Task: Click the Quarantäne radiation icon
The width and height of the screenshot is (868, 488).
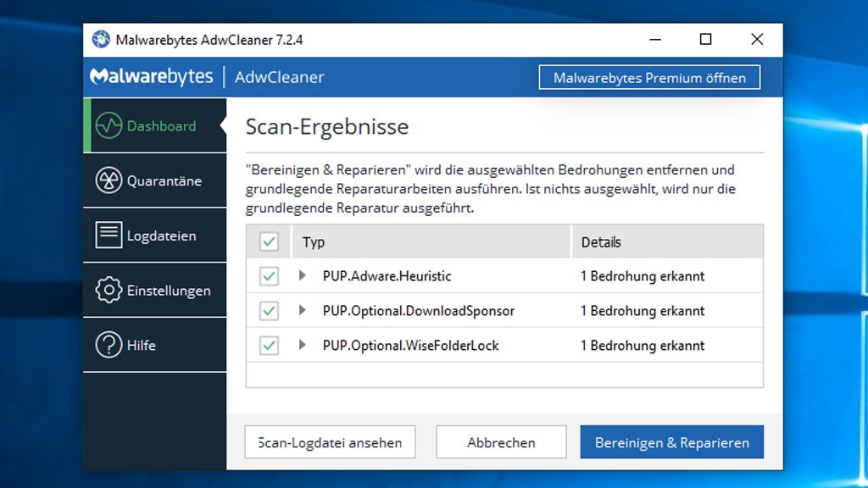Action: click(x=108, y=180)
